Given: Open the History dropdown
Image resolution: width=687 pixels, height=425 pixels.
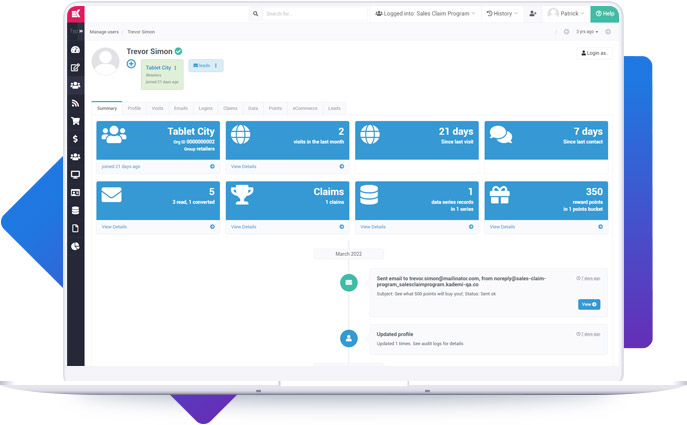Looking at the screenshot, I should 502,14.
